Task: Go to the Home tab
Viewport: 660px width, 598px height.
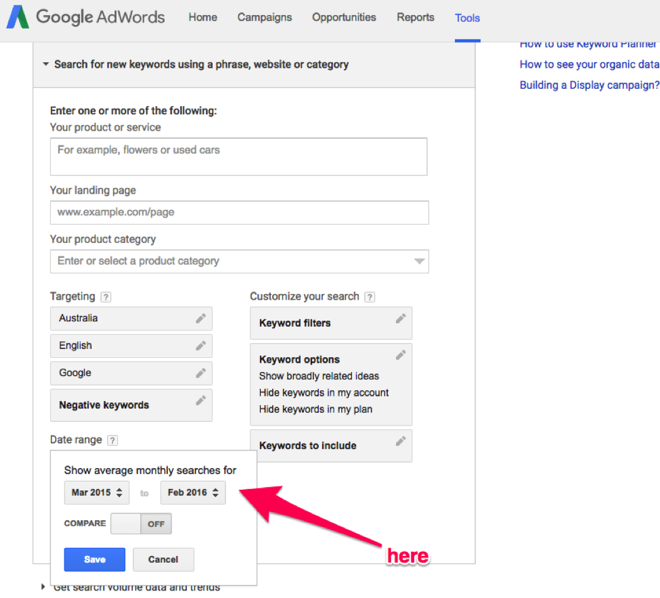Action: tap(203, 17)
